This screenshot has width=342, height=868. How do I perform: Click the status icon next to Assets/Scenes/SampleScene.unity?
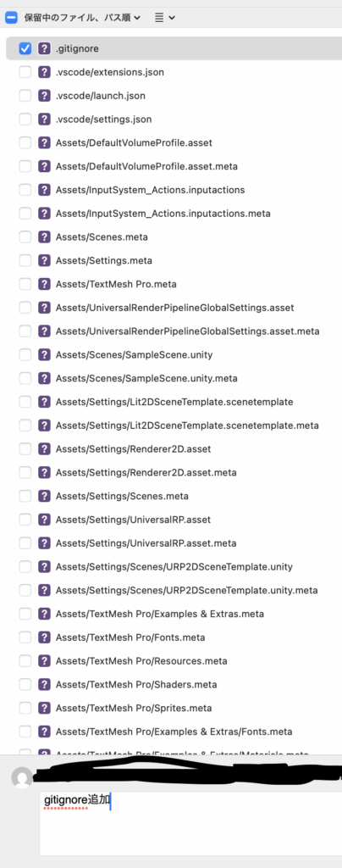44,355
